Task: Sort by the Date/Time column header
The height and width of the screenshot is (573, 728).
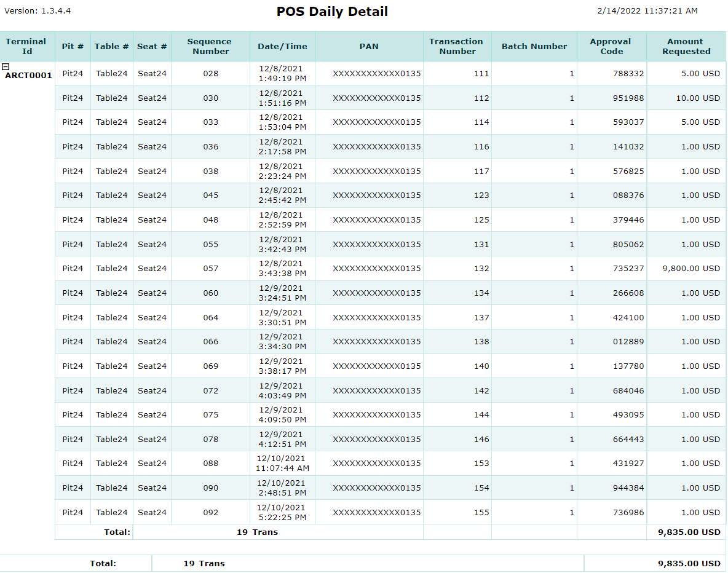Action: pos(282,46)
